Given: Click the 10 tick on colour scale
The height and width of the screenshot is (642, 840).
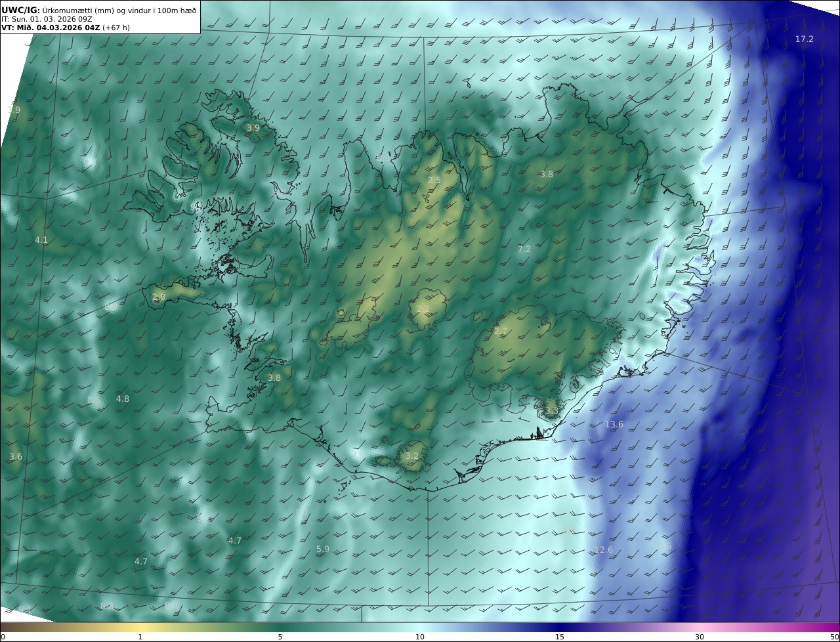Looking at the screenshot, I should pos(420,637).
